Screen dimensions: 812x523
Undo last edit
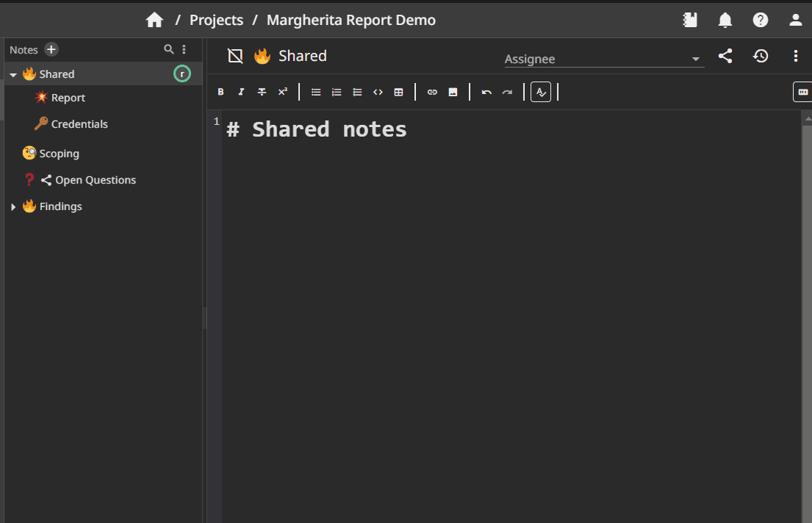coord(486,92)
